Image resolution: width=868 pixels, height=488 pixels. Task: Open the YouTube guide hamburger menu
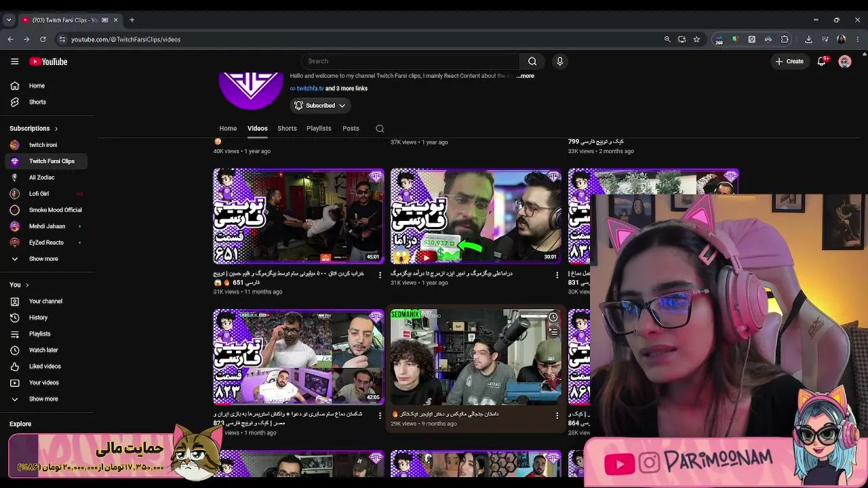point(14,62)
